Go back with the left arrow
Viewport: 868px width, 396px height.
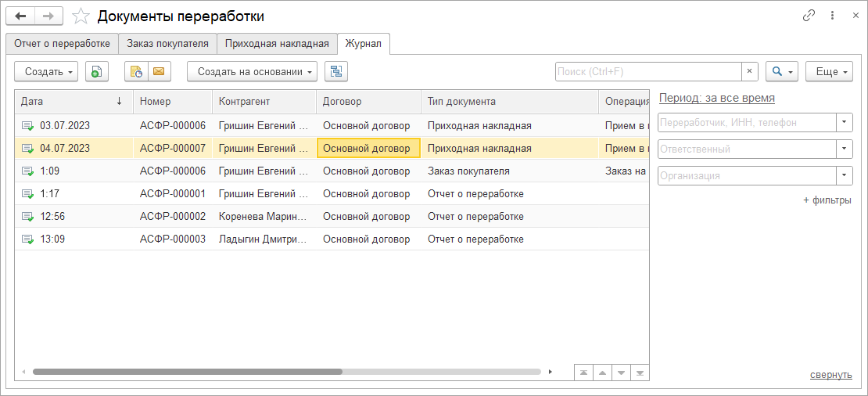20,16
